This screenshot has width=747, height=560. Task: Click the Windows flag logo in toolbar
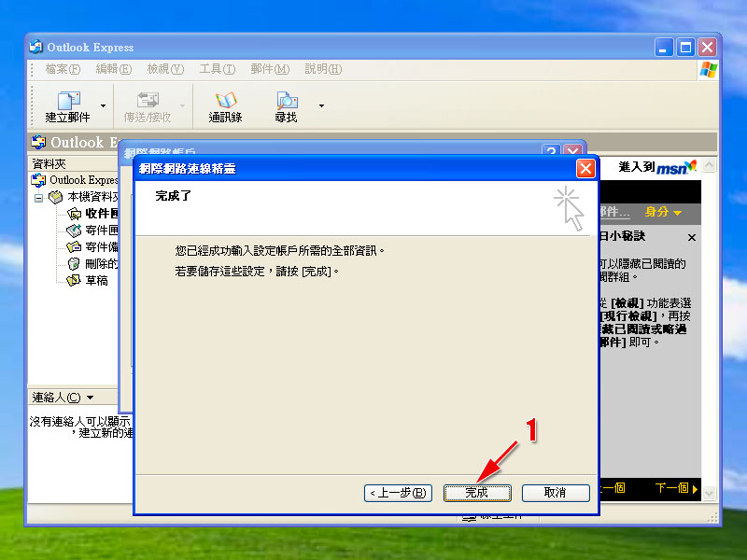pyautogui.click(x=709, y=69)
